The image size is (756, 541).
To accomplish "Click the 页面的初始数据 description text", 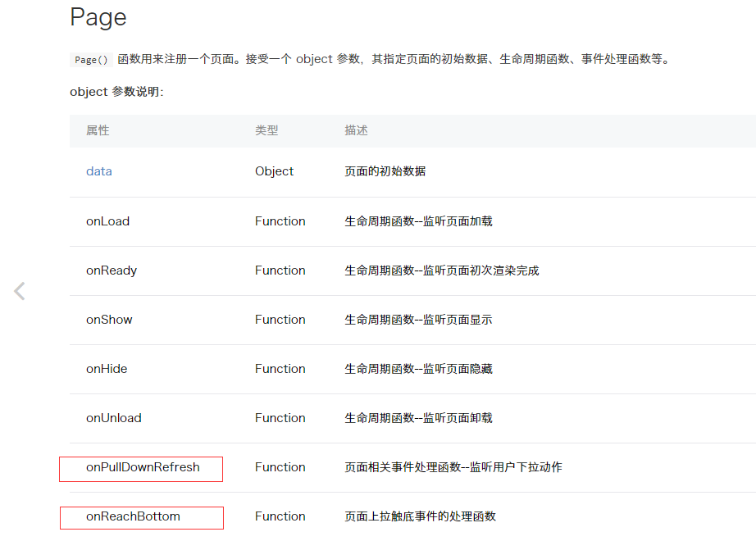I will (385, 171).
